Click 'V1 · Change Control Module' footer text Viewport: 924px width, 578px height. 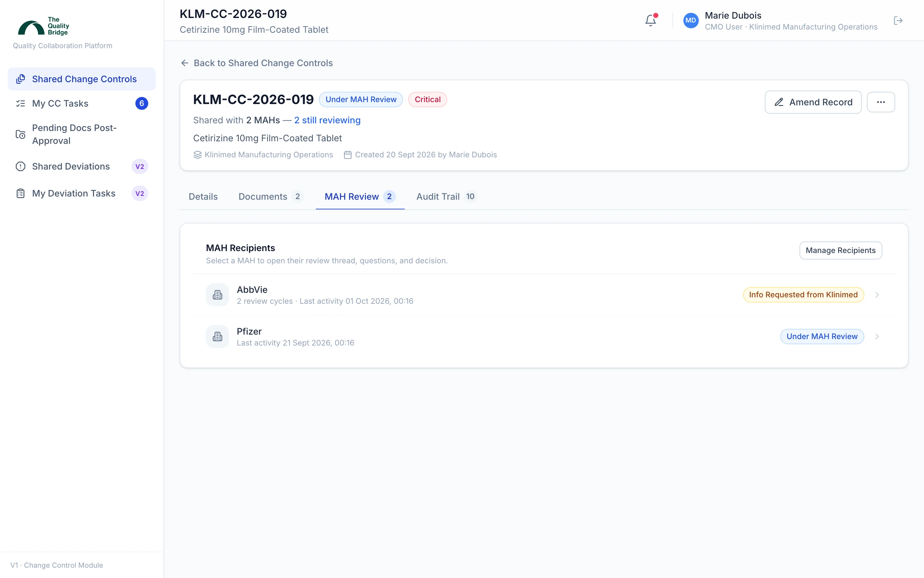coord(56,565)
